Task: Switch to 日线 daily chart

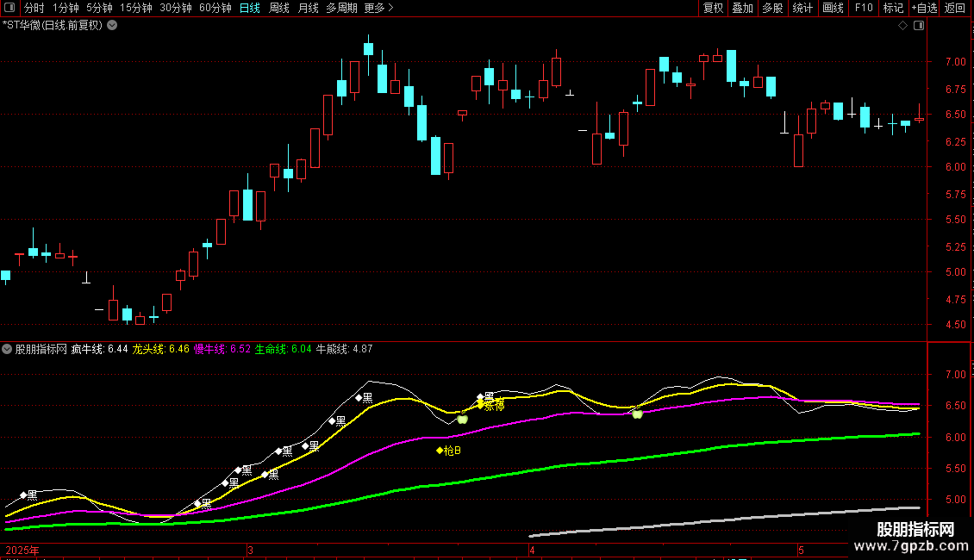Action: (x=250, y=8)
